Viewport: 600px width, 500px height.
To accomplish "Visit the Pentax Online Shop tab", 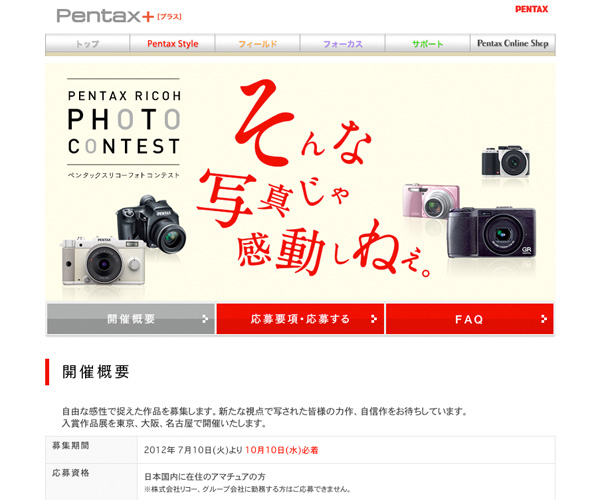I will point(513,44).
